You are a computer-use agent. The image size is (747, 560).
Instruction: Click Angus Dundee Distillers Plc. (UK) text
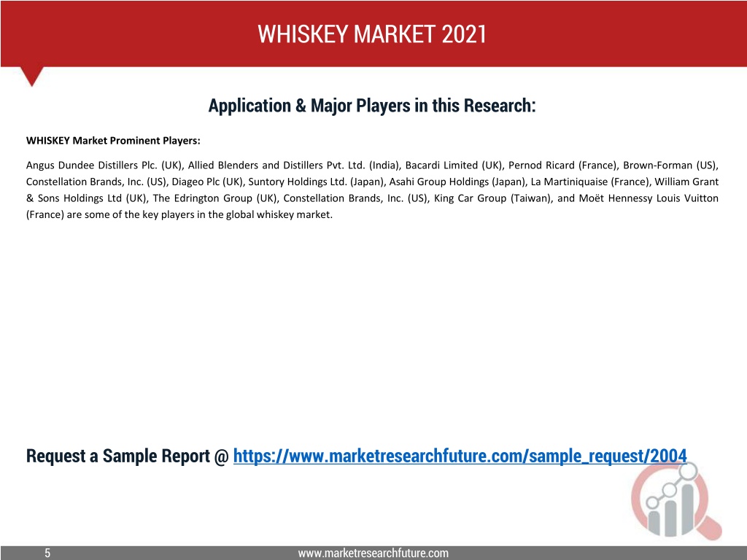pyautogui.click(x=104, y=166)
